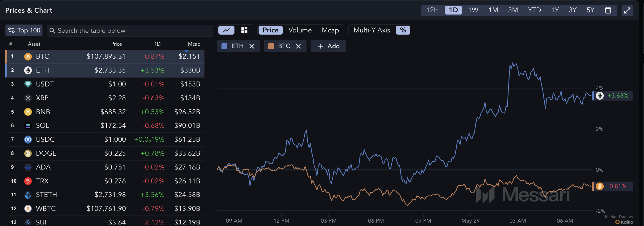644x226 pixels.
Task: Click the WBTC coin icon
Action: click(x=28, y=209)
